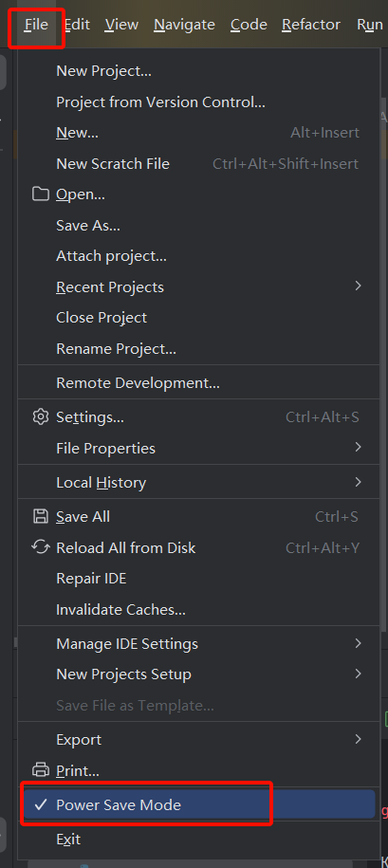Choose Repair IDE menu item
This screenshot has height=868, width=388.
tap(91, 579)
